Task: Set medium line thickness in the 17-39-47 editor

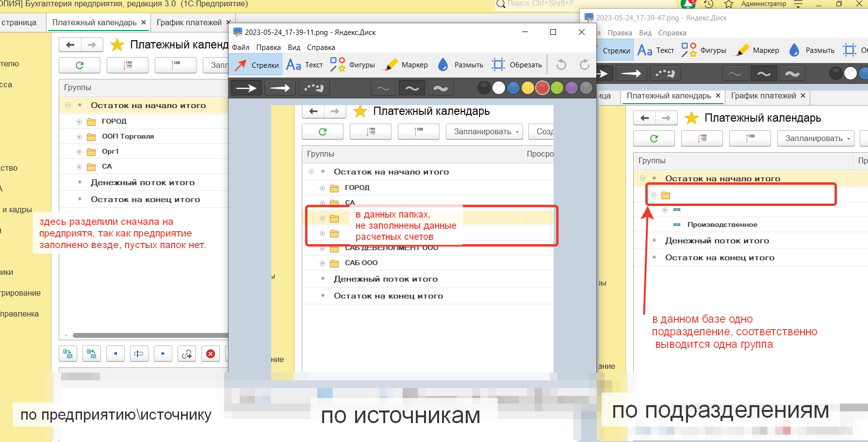Action: click(764, 74)
